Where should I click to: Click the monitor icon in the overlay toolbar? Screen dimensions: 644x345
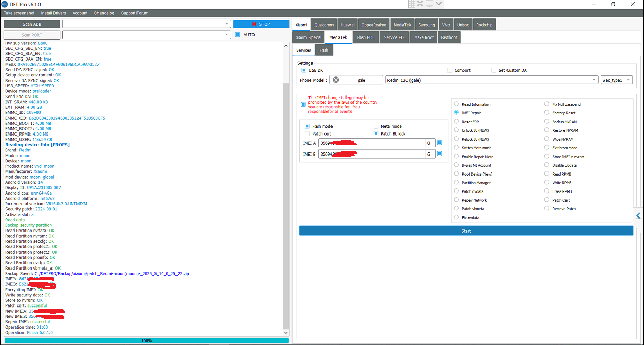429,4
